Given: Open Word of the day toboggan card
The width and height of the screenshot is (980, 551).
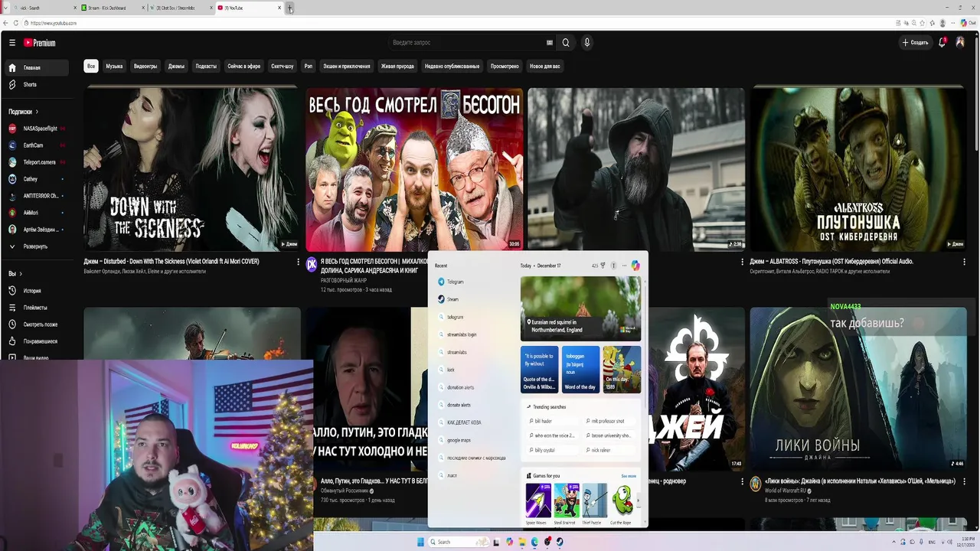Looking at the screenshot, I should (x=580, y=369).
